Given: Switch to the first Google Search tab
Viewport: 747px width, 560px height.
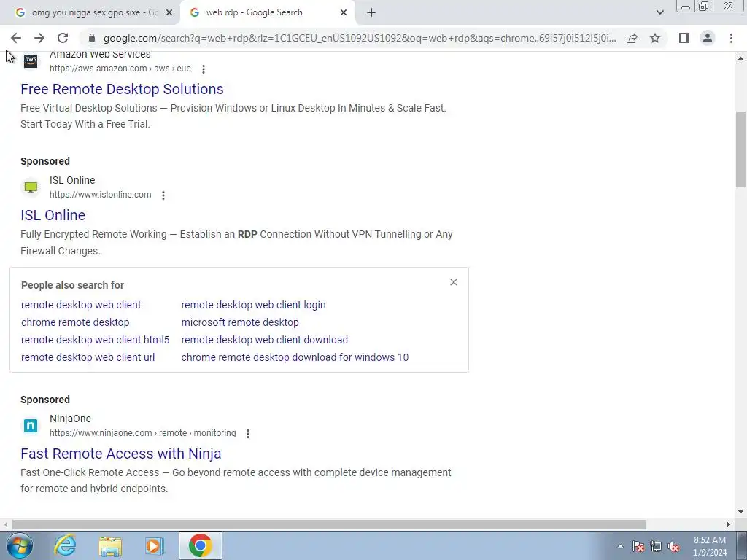Looking at the screenshot, I should 90,13.
